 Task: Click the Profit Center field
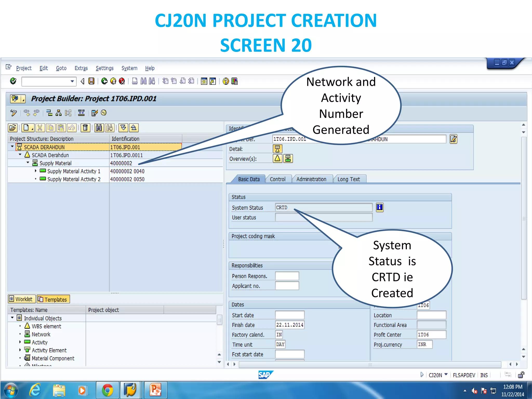coord(431,335)
